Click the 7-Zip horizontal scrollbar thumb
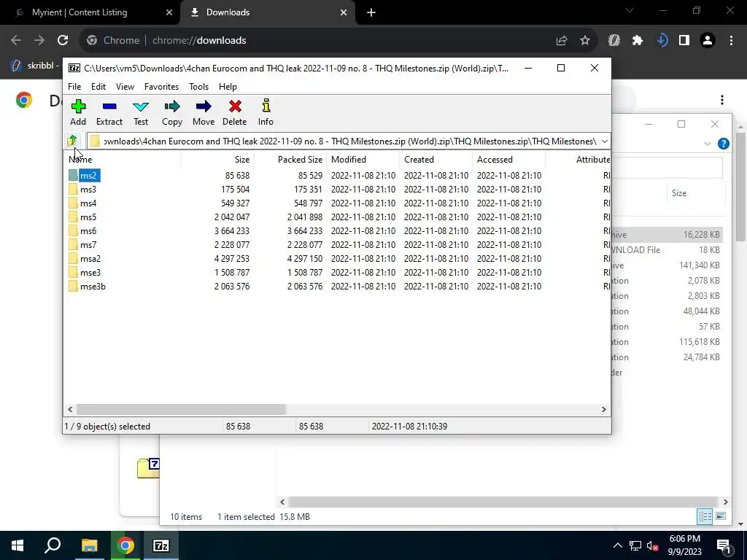 tap(181, 409)
